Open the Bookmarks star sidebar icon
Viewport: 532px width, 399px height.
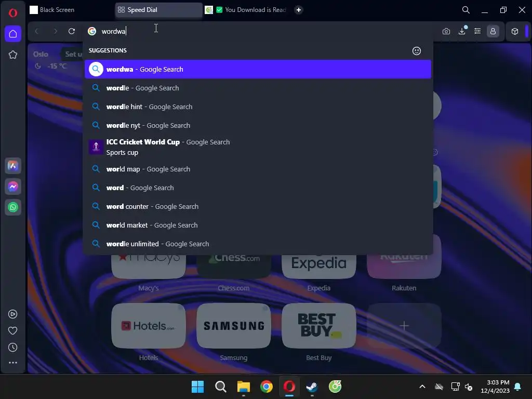(x=13, y=55)
